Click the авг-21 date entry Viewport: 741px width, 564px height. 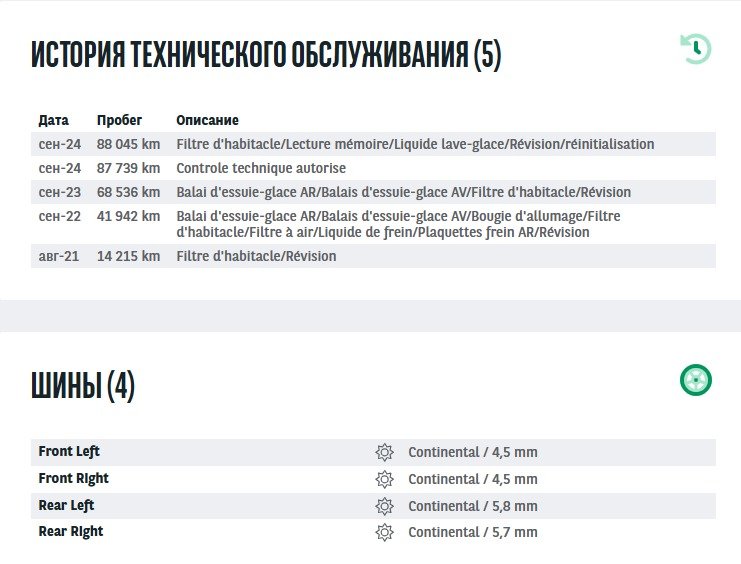(x=59, y=256)
